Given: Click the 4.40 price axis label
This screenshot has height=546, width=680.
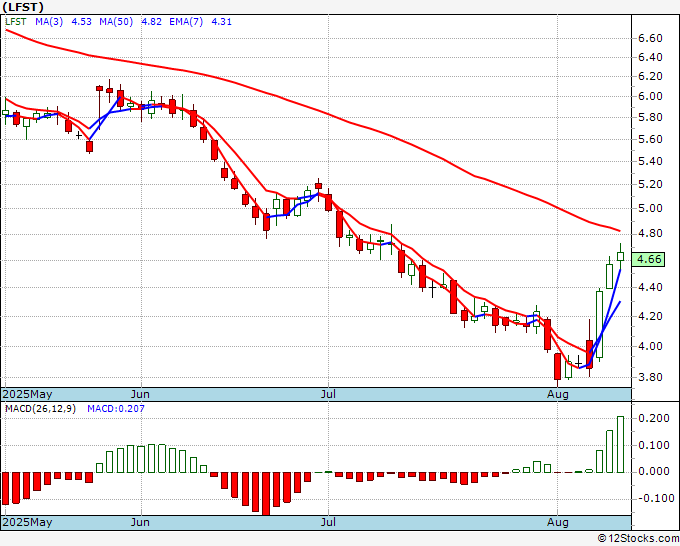Looking at the screenshot, I should 650,287.
